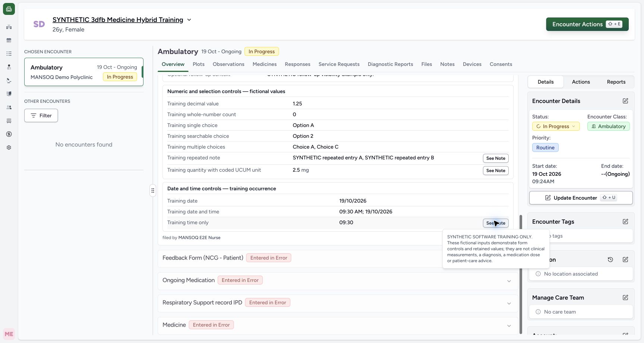644x343 pixels.
Task: Switch to the Actions tab in side panel
Action: click(x=581, y=82)
